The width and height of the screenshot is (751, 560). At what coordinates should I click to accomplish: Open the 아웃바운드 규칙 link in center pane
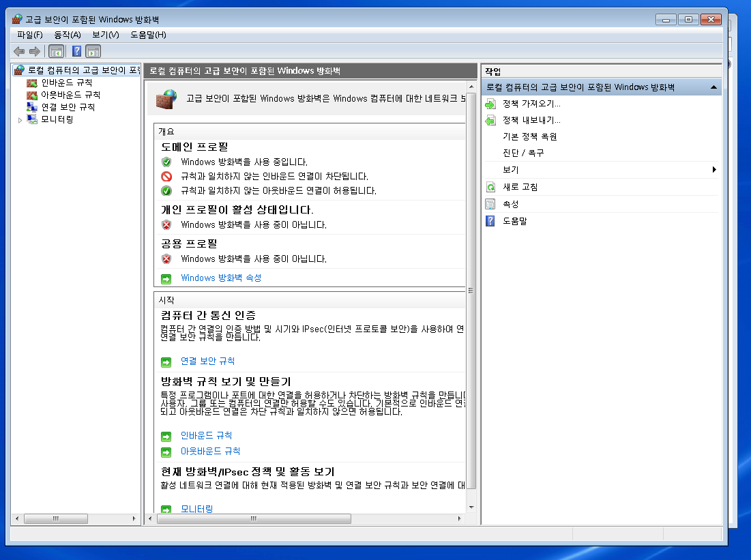210,451
